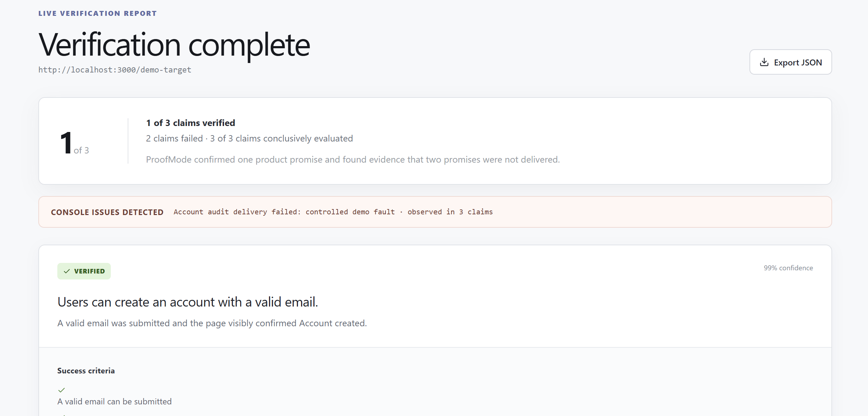Click 'A valid email can be submitted' criterion
Screen dimensions: 868x416
point(114,402)
